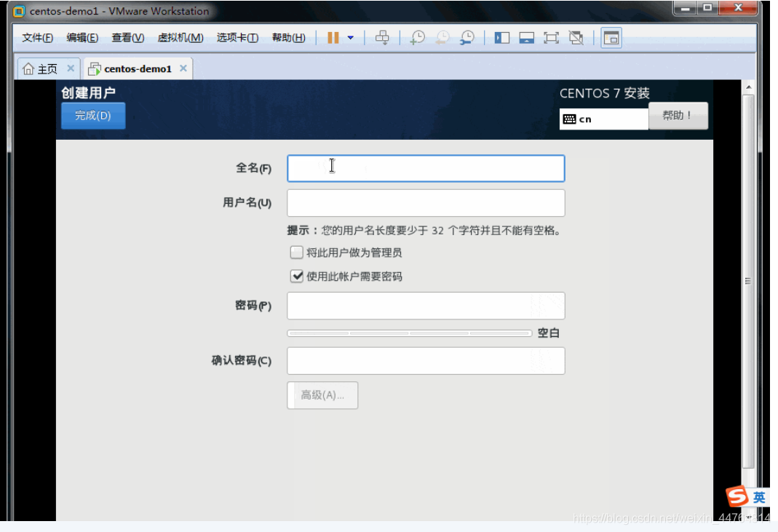Click the 高级(A)... button
This screenshot has width=778, height=532.
(322, 395)
